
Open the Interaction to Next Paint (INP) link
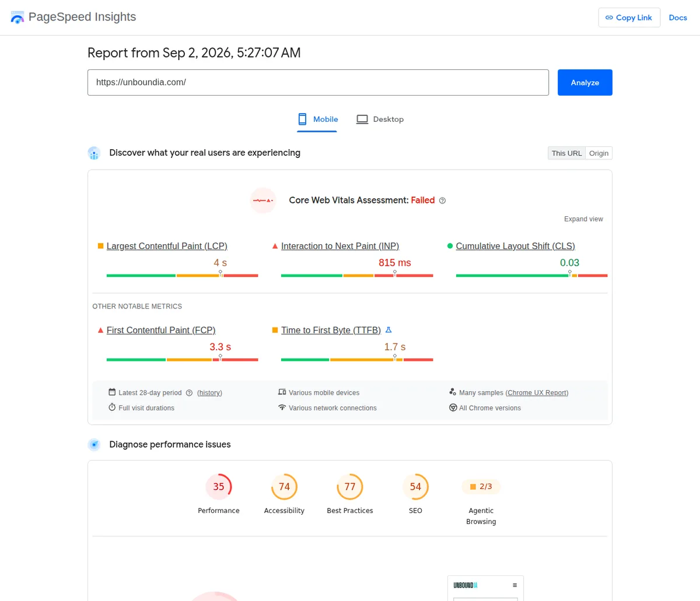[x=340, y=246]
